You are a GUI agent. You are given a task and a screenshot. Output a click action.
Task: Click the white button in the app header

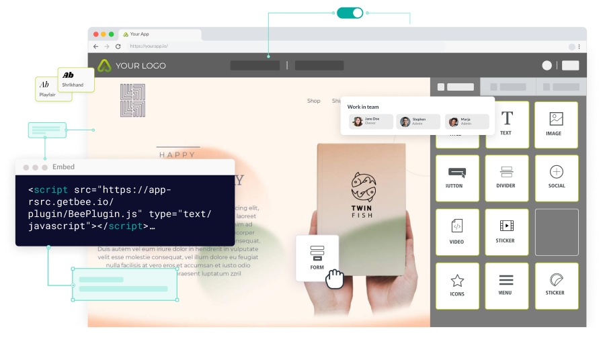570,65
